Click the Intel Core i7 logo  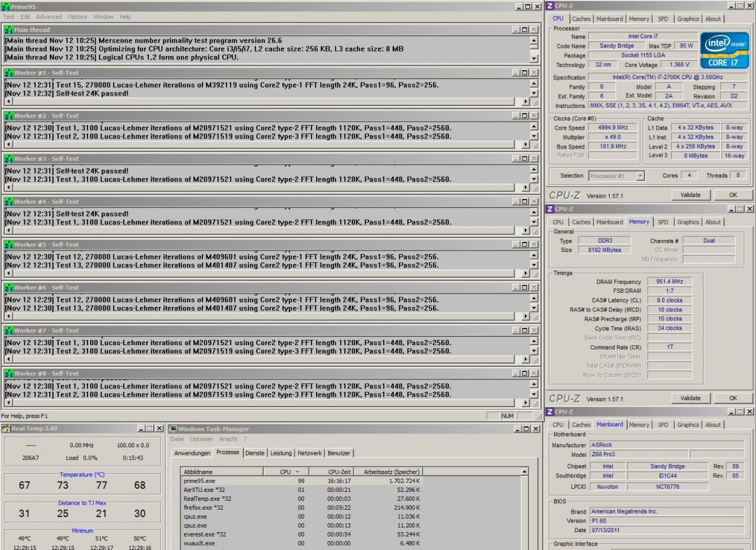click(x=725, y=50)
